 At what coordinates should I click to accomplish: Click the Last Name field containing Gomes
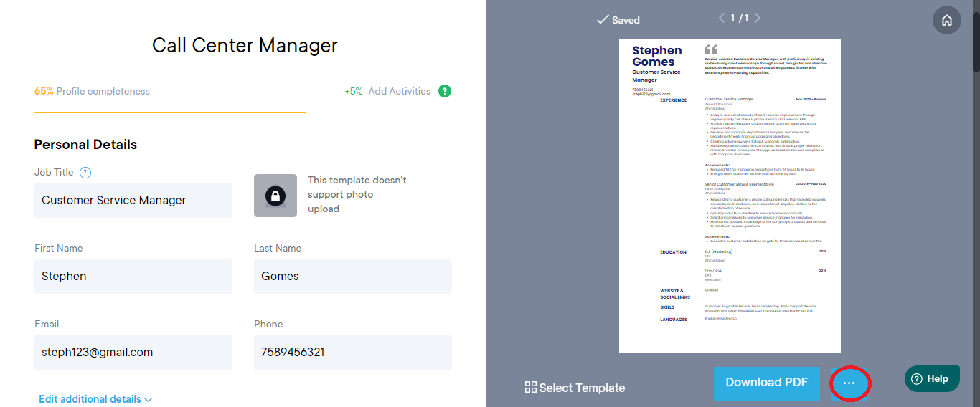coord(353,277)
